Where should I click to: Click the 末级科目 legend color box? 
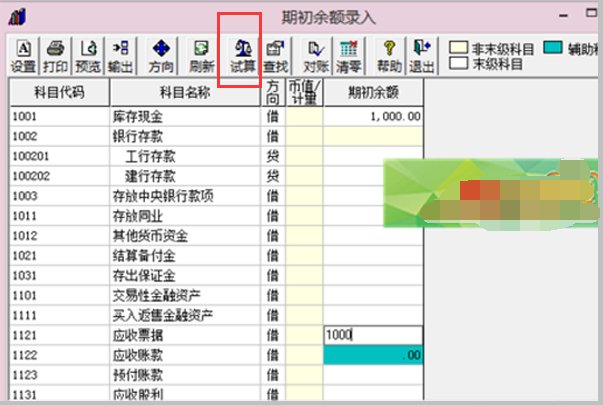[458, 63]
